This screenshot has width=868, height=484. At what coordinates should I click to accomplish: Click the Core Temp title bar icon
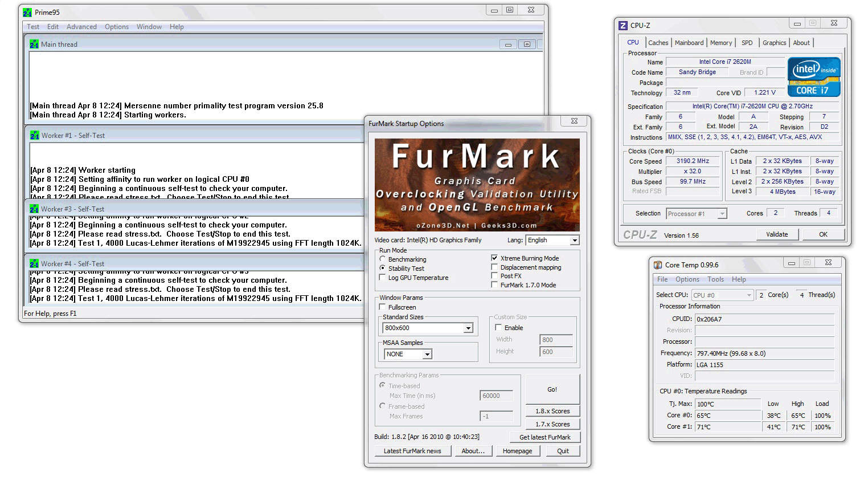(658, 265)
